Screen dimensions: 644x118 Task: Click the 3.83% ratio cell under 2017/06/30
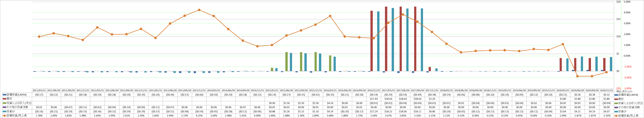[x=403, y=116]
